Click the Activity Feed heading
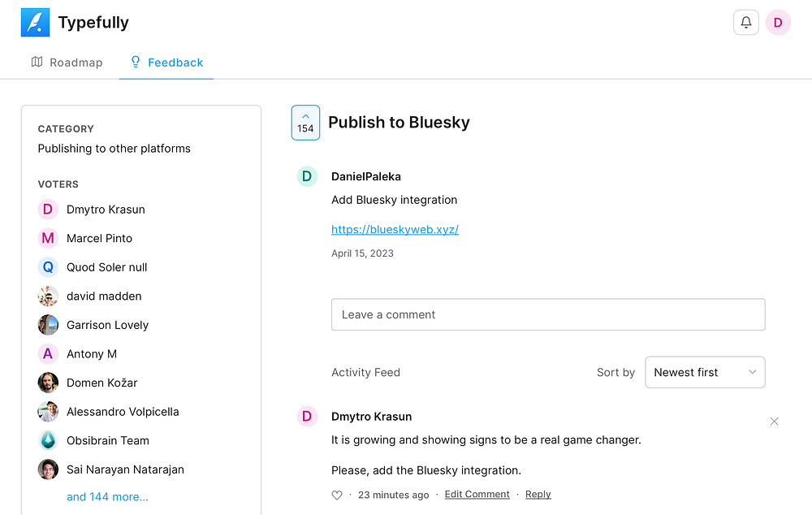812x515 pixels. pos(365,373)
